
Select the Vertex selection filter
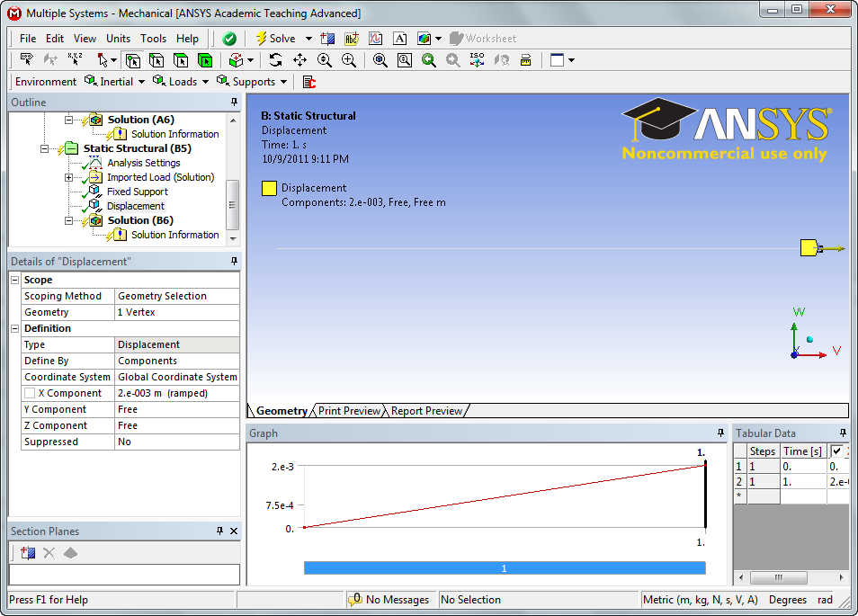click(x=132, y=60)
